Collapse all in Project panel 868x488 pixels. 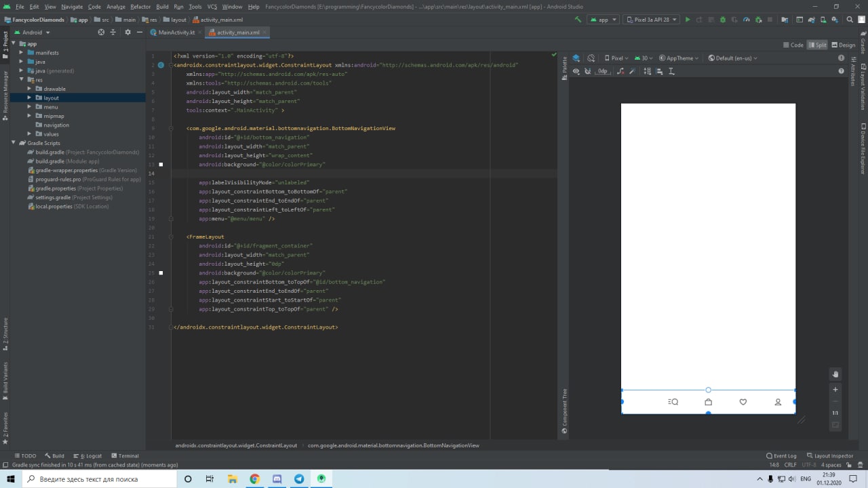tap(113, 32)
